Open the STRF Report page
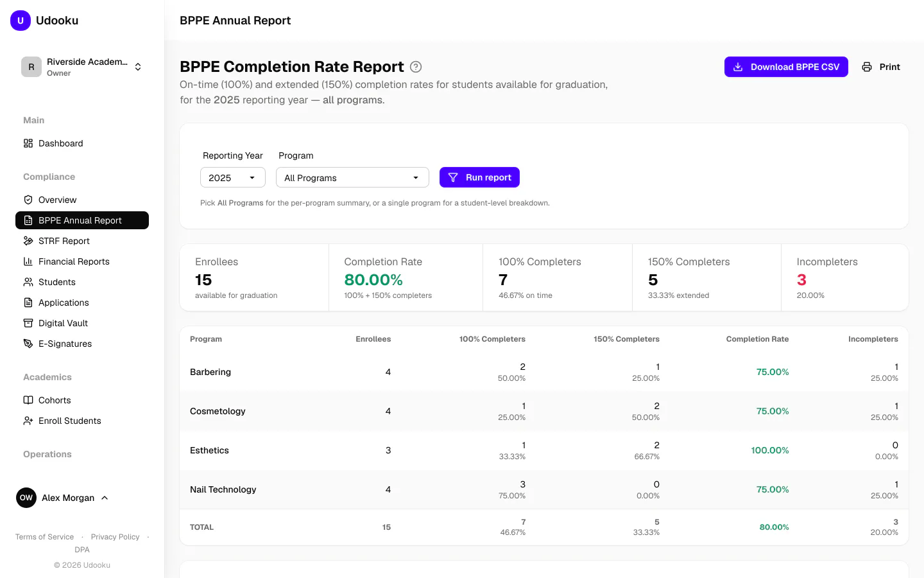The width and height of the screenshot is (924, 578). (82, 241)
